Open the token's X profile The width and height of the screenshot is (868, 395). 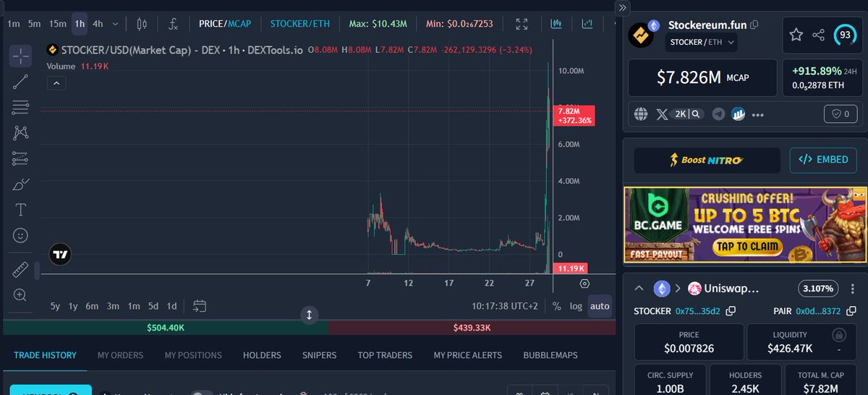point(663,114)
